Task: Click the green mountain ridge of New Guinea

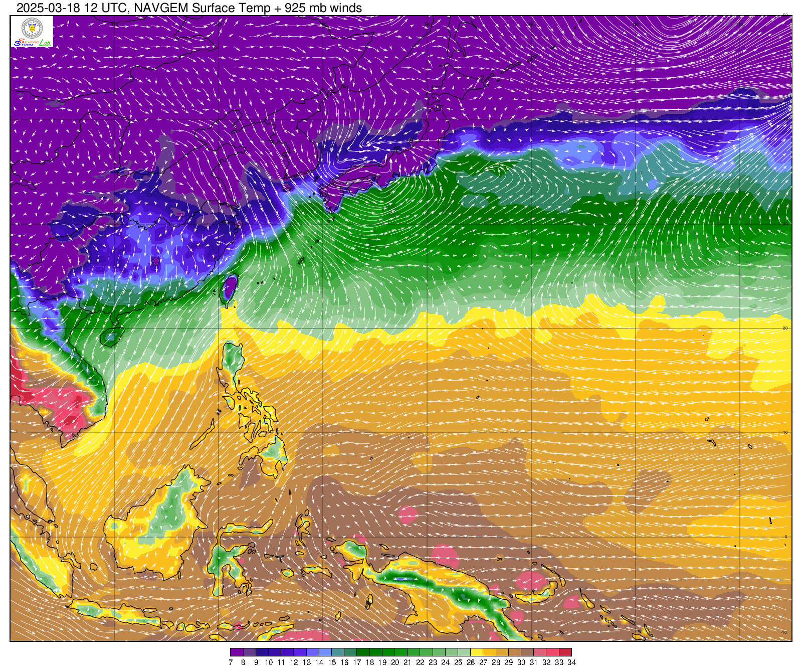Action: click(451, 591)
